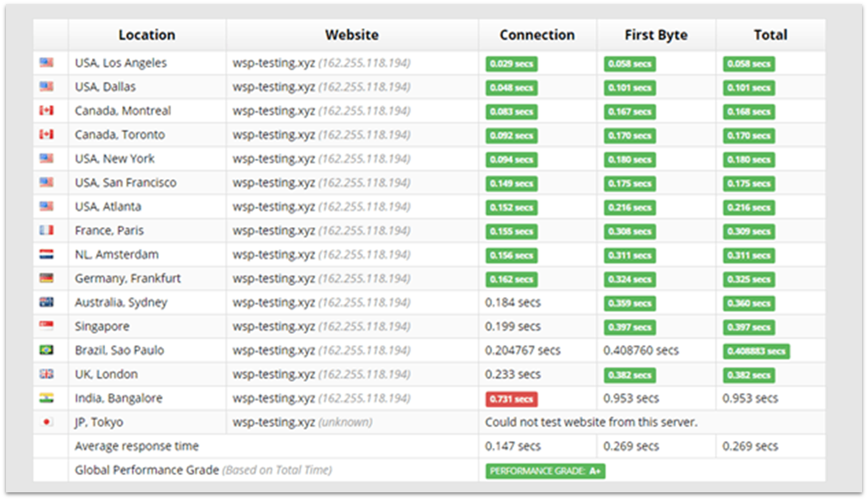Click the 'Global Performance Grade' label

click(x=147, y=470)
